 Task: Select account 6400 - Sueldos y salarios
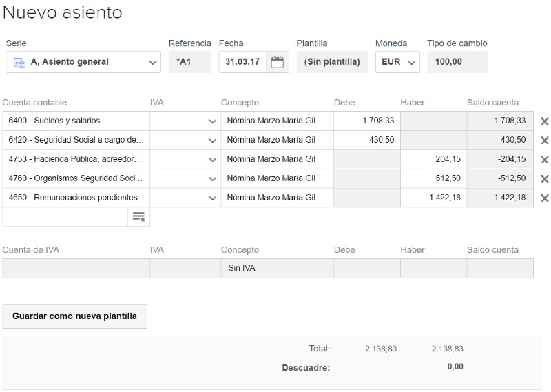coord(76,121)
